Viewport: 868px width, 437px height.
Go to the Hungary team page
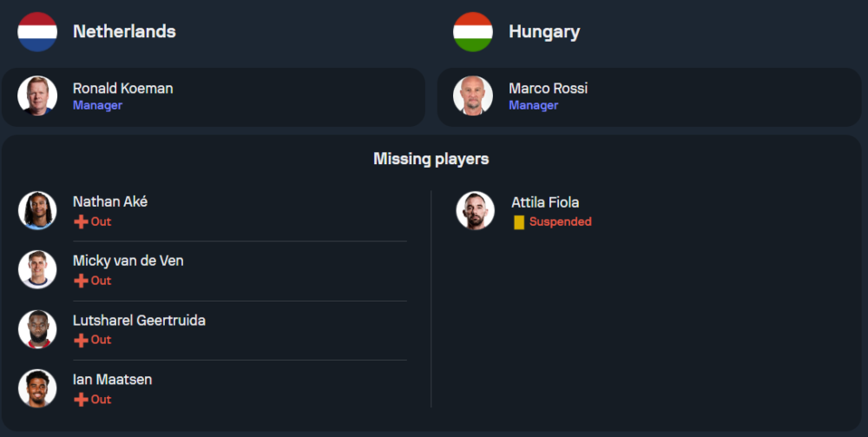[x=544, y=32]
